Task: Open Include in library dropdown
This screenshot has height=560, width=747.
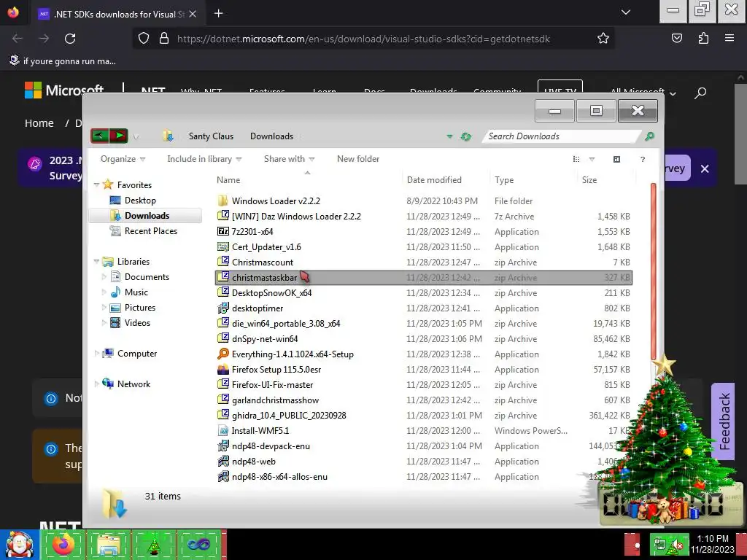Action: point(204,159)
